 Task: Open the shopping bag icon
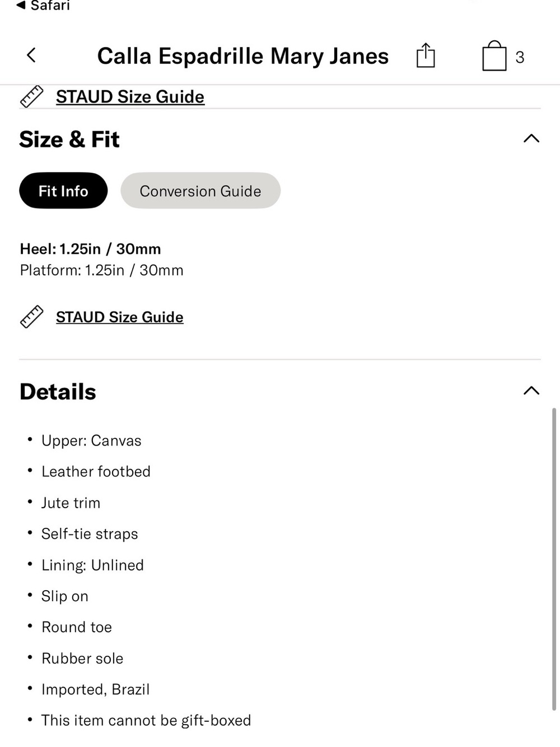[x=494, y=55]
